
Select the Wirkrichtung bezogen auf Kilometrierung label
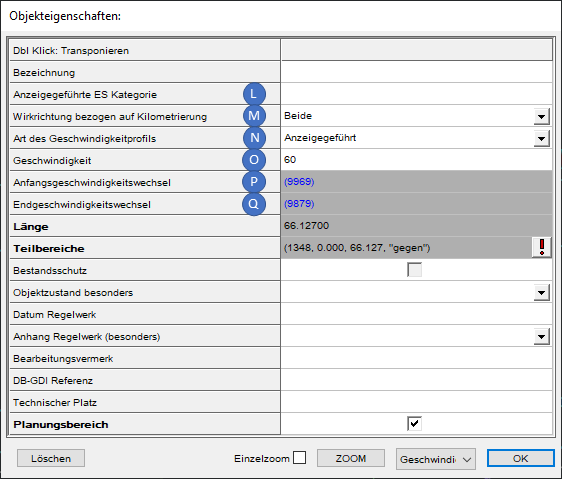[x=110, y=117]
